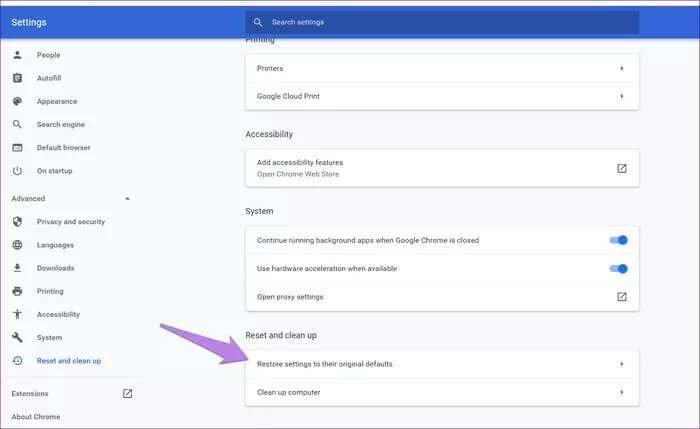700x429 pixels.
Task: Click the System wrench icon
Action: 17,338
